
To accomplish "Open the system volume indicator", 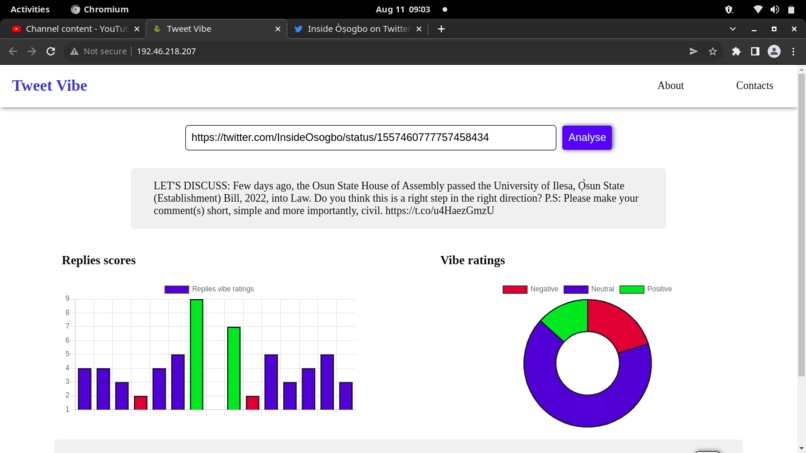I will [775, 9].
